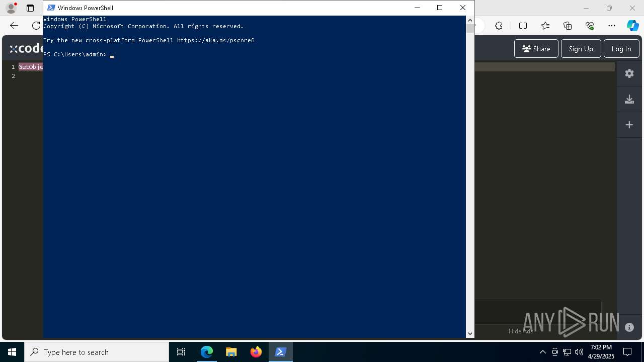The width and height of the screenshot is (644, 362).
Task: Select the PowerShell taskbar button
Action: 281,352
